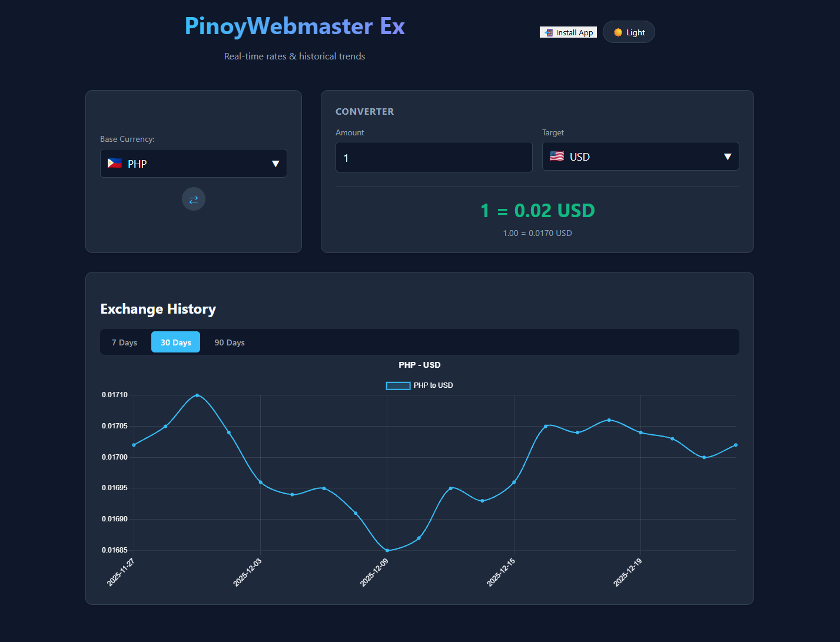
Task: Click the green '1 = 0.02 USD' conversion result
Action: click(x=537, y=210)
